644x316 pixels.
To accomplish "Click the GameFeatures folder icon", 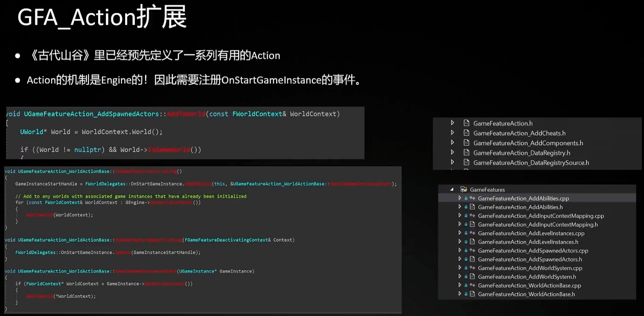I will pyautogui.click(x=463, y=190).
